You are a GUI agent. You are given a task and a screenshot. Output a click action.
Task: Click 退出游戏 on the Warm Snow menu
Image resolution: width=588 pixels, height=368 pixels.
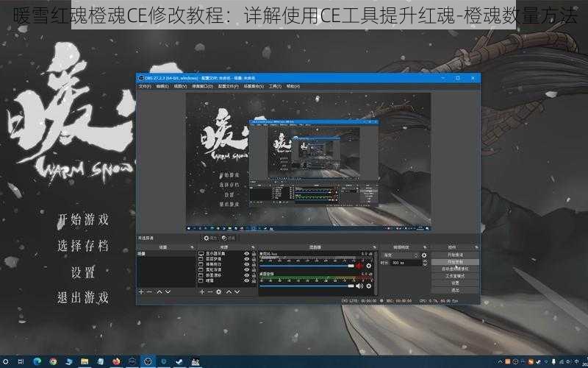point(83,297)
